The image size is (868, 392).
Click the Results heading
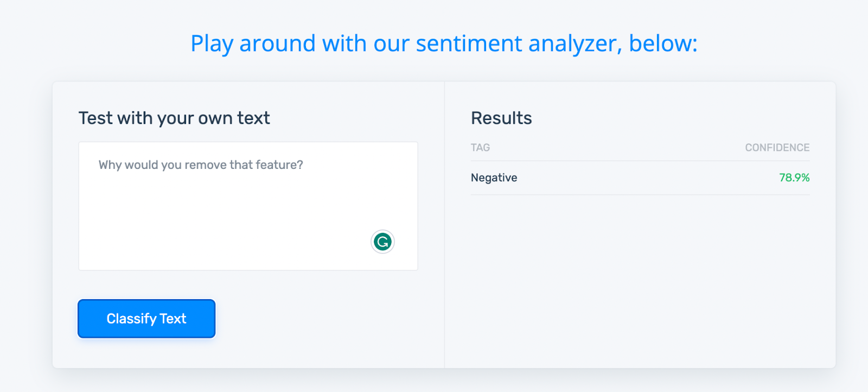click(x=501, y=118)
